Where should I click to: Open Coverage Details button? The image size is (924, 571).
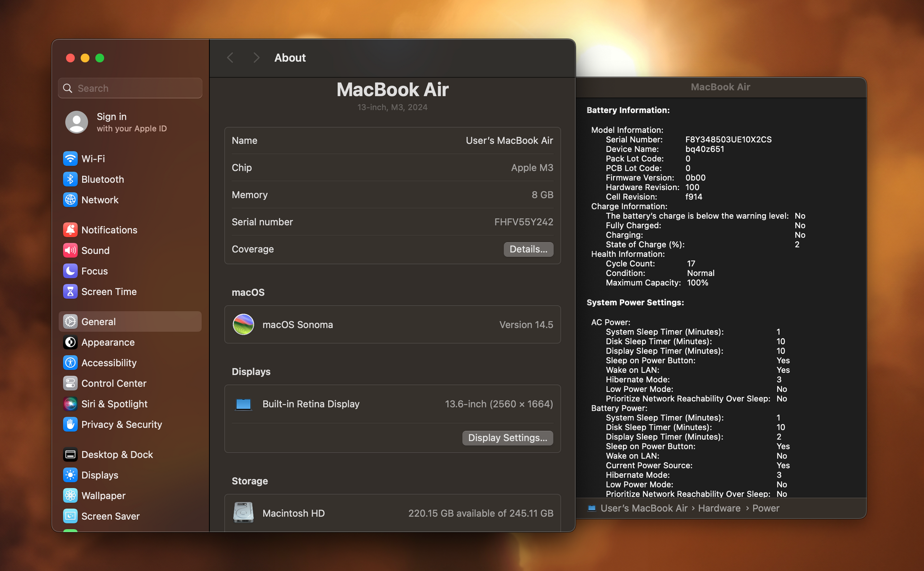coord(528,249)
